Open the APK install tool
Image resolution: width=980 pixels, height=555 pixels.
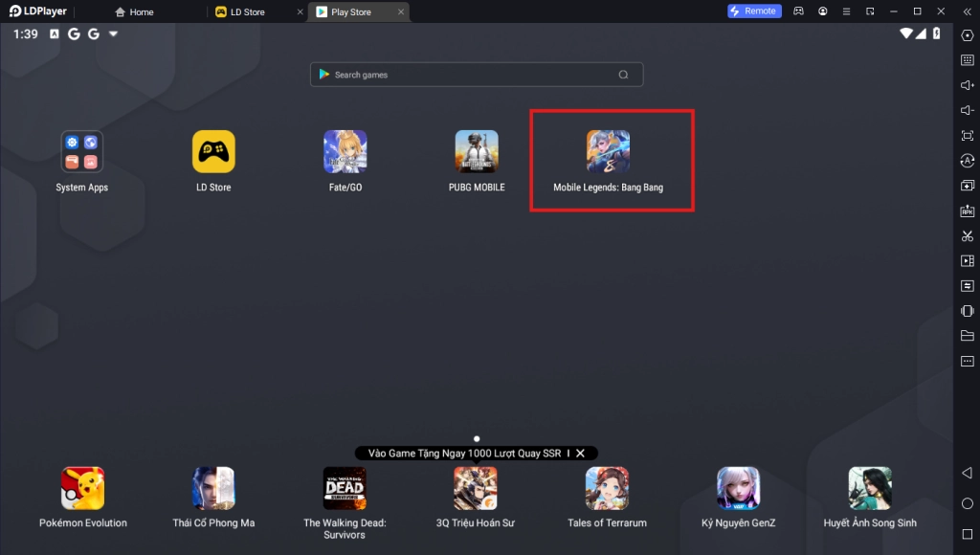[x=967, y=210]
